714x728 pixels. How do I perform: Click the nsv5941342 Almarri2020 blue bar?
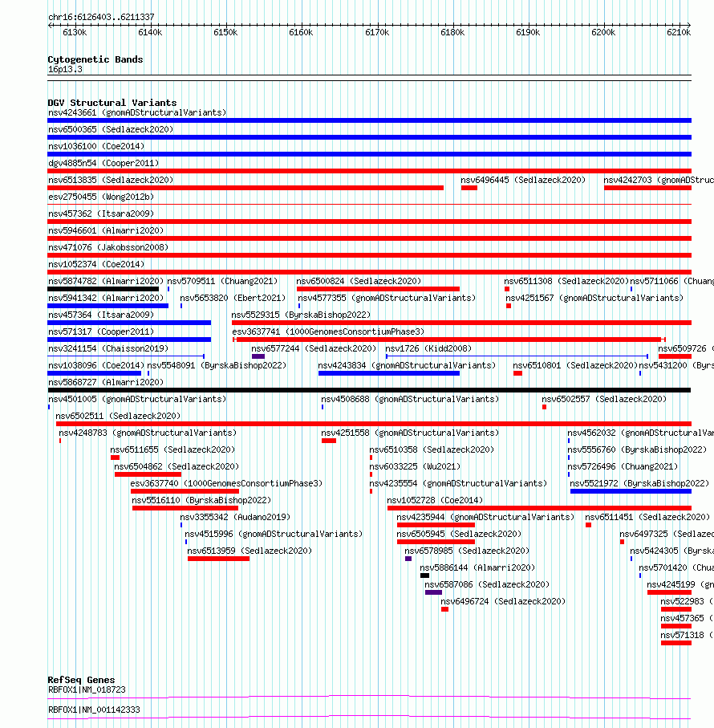point(108,306)
